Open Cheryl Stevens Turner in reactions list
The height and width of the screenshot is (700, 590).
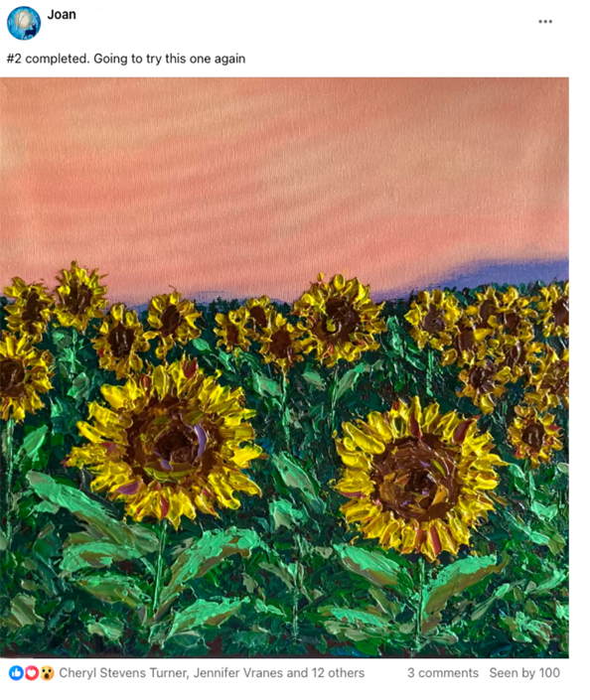pyautogui.click(x=123, y=673)
